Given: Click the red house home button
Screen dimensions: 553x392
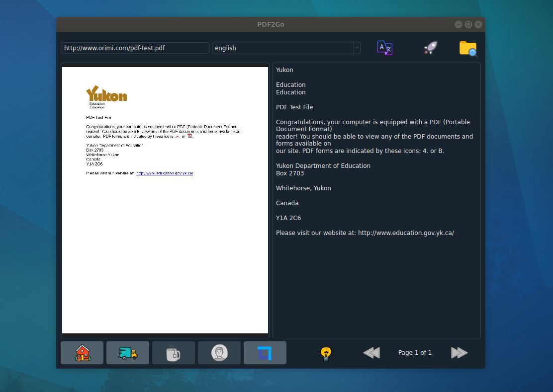Looking at the screenshot, I should click(x=82, y=353).
